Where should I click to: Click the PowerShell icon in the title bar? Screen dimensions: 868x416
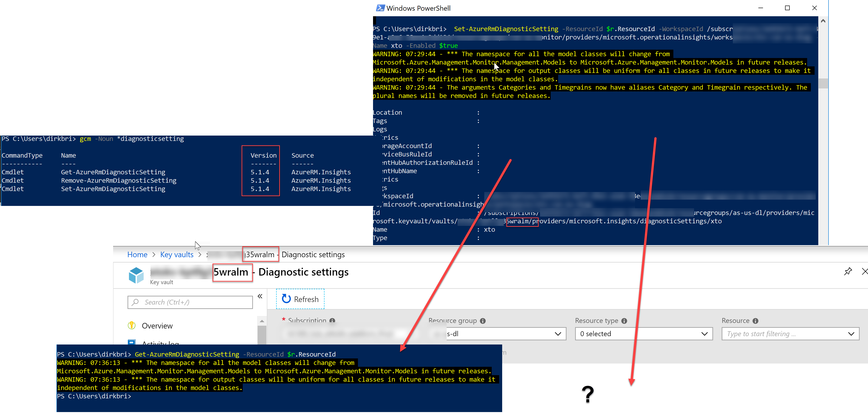pyautogui.click(x=380, y=8)
